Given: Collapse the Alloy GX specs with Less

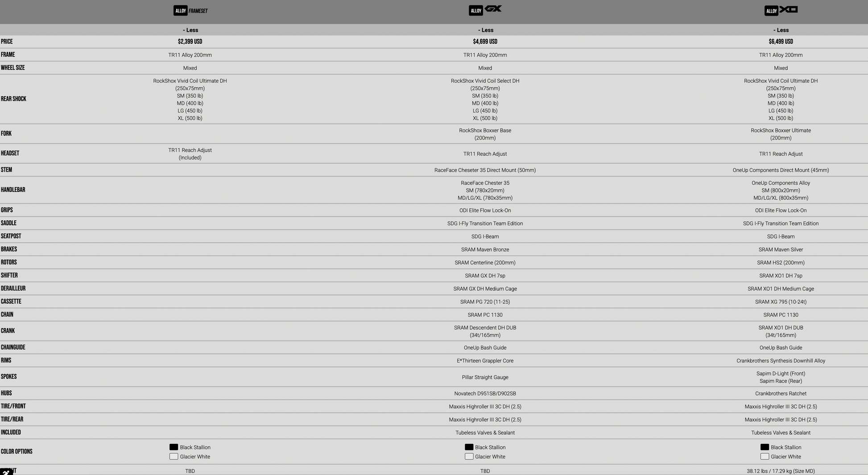Looking at the screenshot, I should tap(485, 30).
